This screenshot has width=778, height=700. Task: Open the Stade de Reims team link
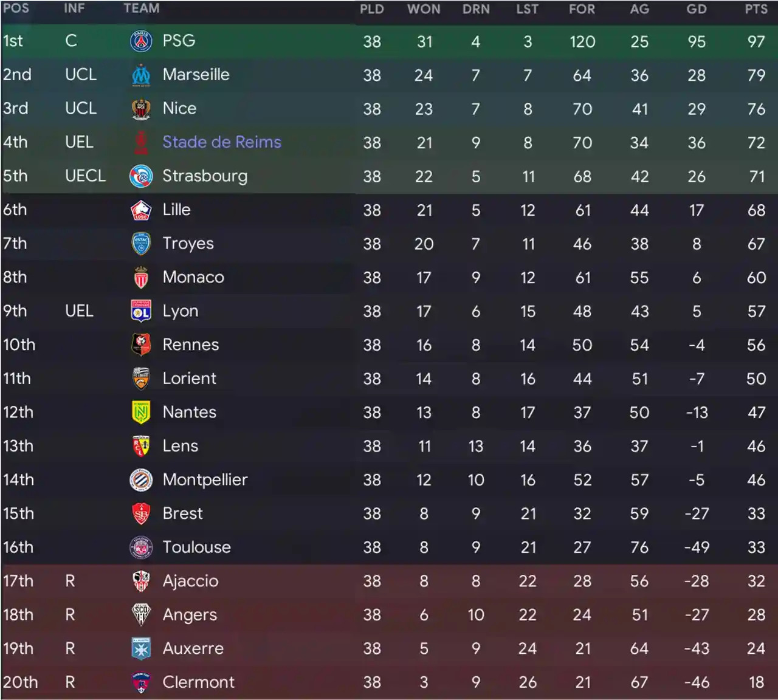222,142
